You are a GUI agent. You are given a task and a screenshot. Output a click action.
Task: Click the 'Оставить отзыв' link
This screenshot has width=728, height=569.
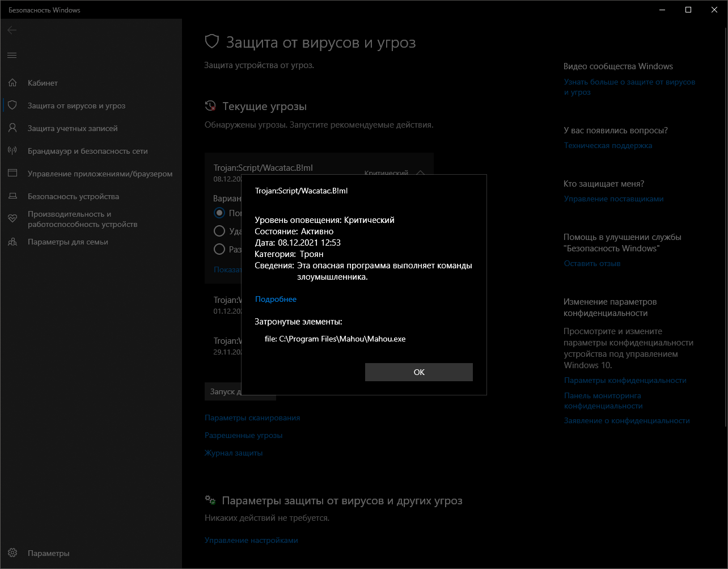[x=592, y=263]
